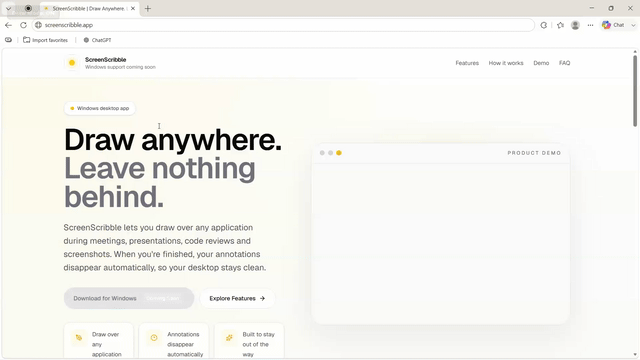Expand the chevron next to Chat
Screen dimensions: 640x360
click(x=633, y=25)
